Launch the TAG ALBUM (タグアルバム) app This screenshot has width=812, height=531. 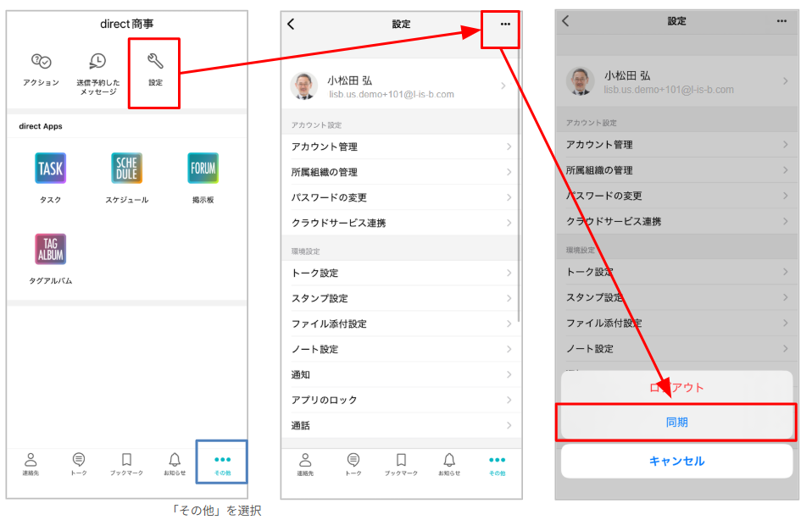[x=50, y=249]
